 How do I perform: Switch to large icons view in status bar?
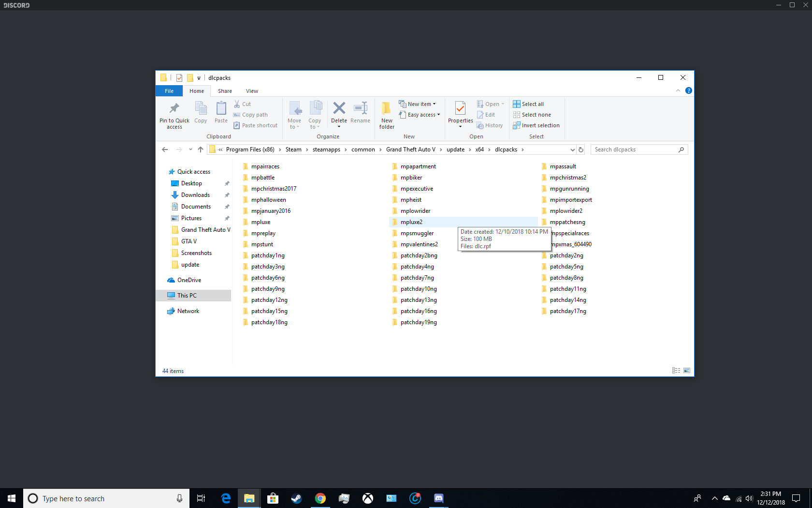(687, 371)
